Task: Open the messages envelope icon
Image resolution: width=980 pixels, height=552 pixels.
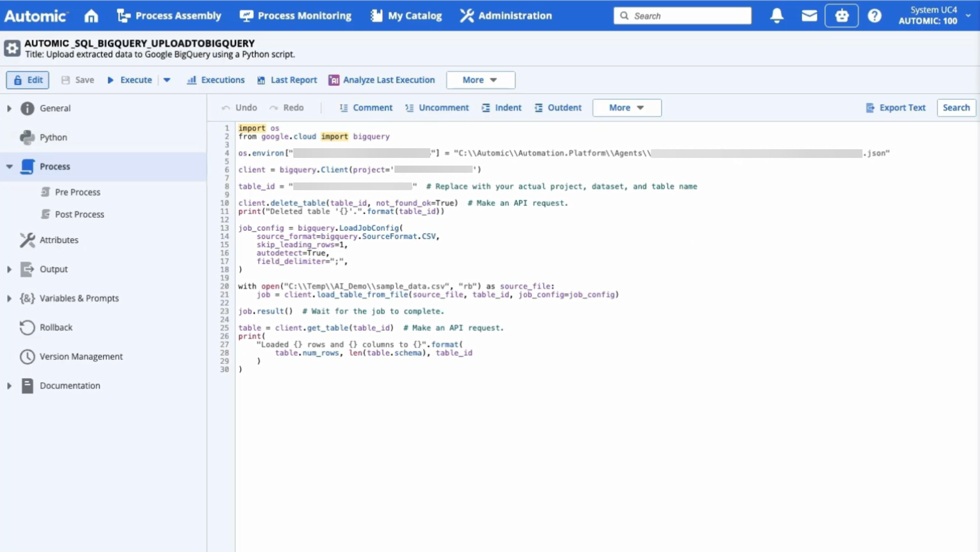Action: [x=809, y=16]
